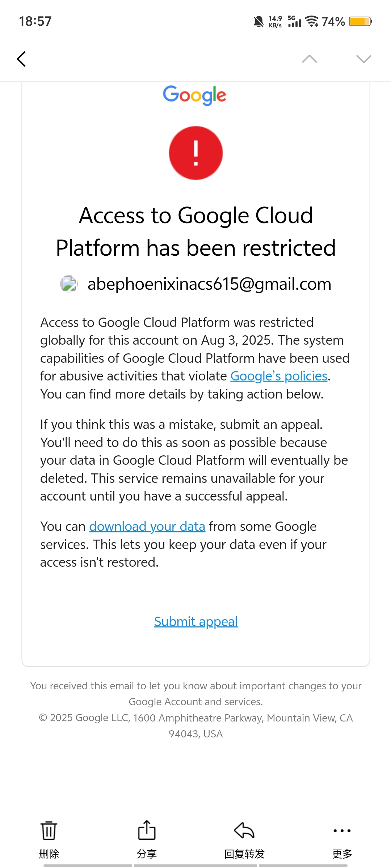391x868 pixels.
Task: Tap the battery indicator icon
Action: click(360, 22)
